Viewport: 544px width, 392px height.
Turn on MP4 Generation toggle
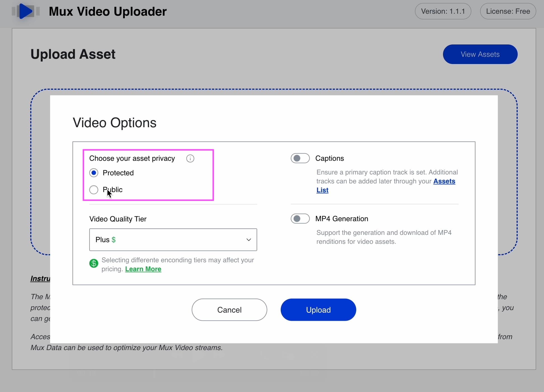(300, 219)
